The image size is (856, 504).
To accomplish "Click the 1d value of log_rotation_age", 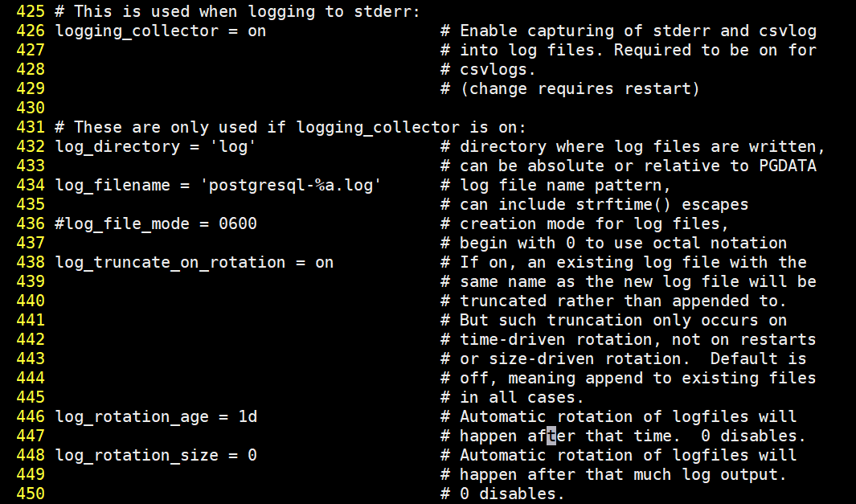I will pos(247,417).
